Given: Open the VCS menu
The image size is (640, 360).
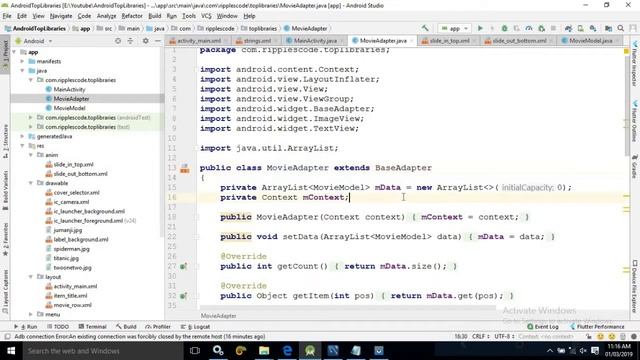Looking at the screenshot, I should [x=206, y=16].
